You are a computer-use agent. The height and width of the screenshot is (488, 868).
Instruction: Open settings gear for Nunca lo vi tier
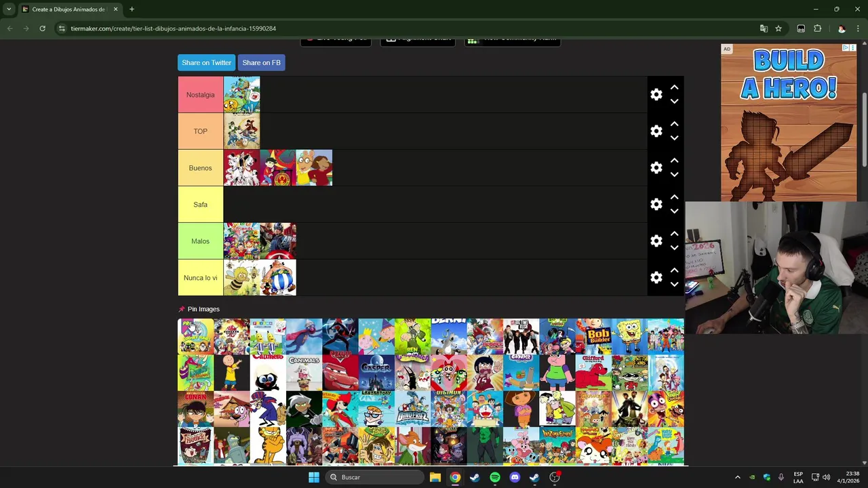[656, 278]
